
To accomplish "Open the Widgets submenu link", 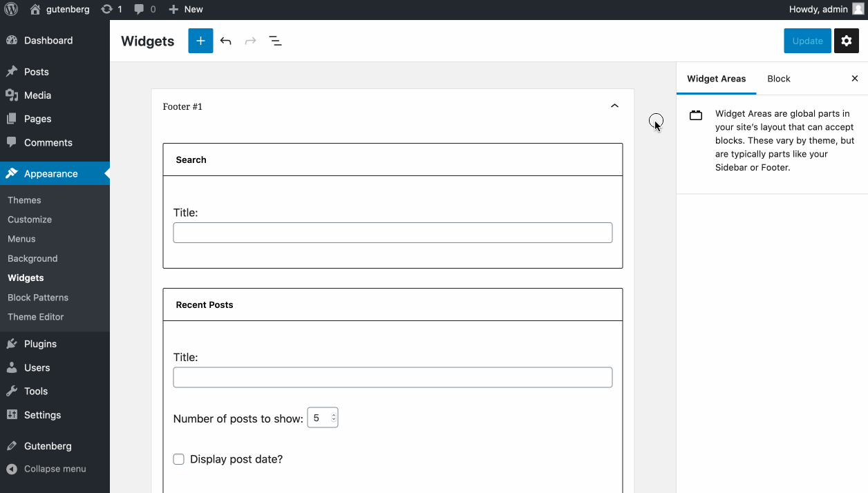I will [26, 278].
